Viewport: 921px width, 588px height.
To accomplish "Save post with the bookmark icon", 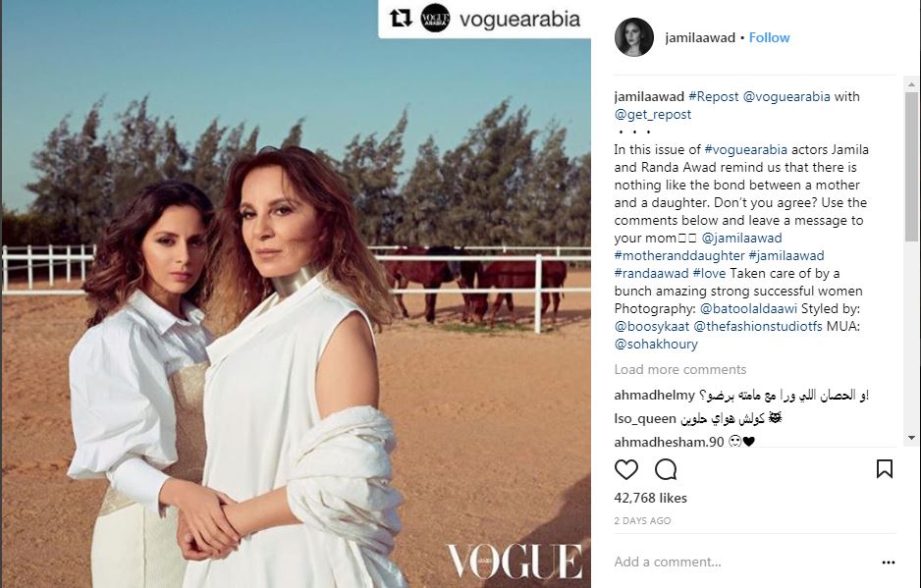I will click(x=885, y=469).
